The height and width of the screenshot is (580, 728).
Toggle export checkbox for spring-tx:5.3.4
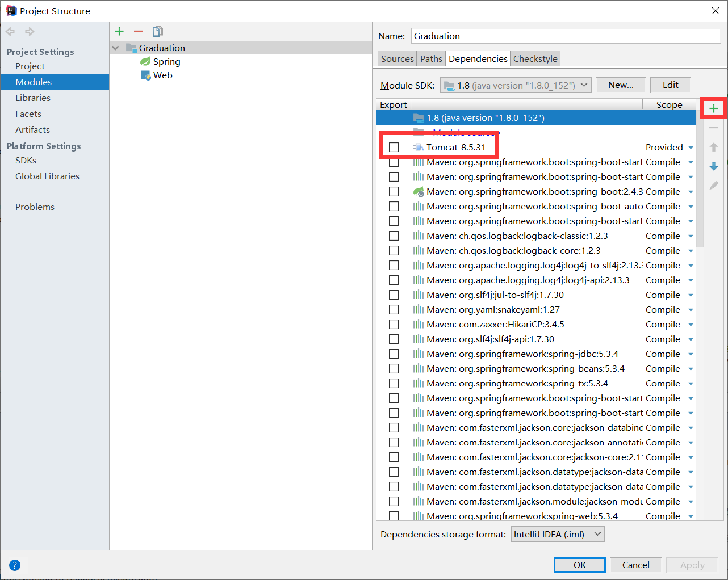point(394,383)
